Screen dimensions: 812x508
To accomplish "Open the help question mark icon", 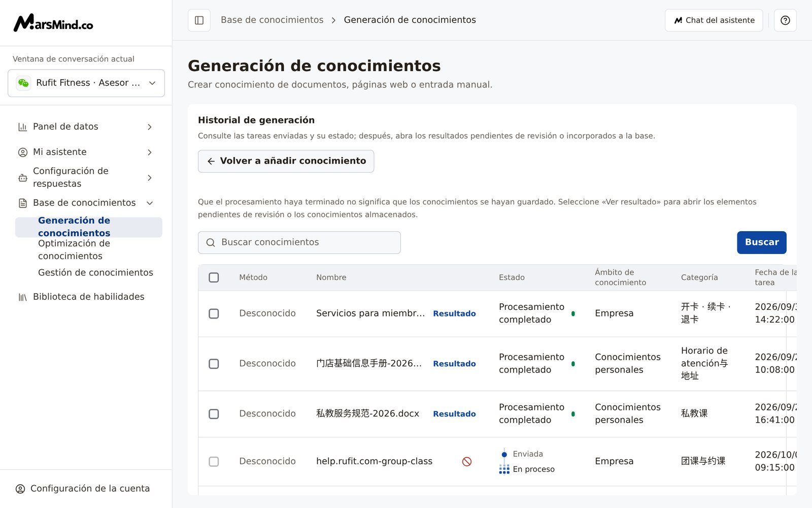I will coord(785,20).
